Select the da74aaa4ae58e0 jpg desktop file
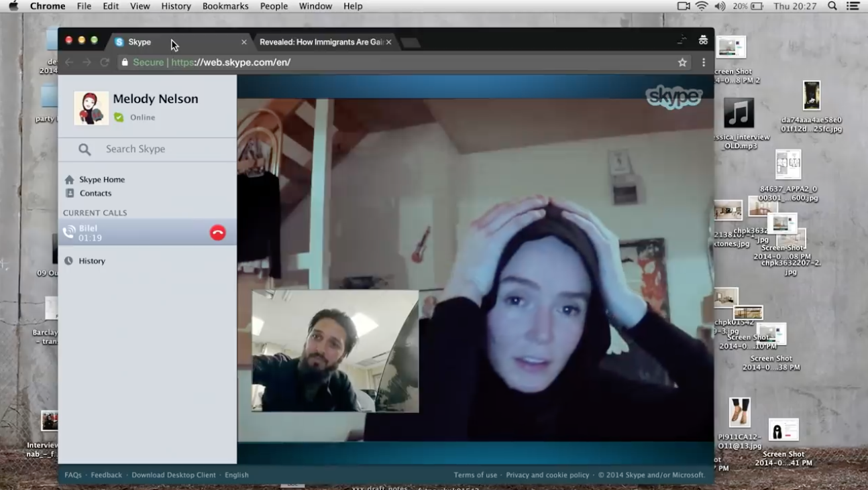The height and width of the screenshot is (490, 868). coord(811,96)
